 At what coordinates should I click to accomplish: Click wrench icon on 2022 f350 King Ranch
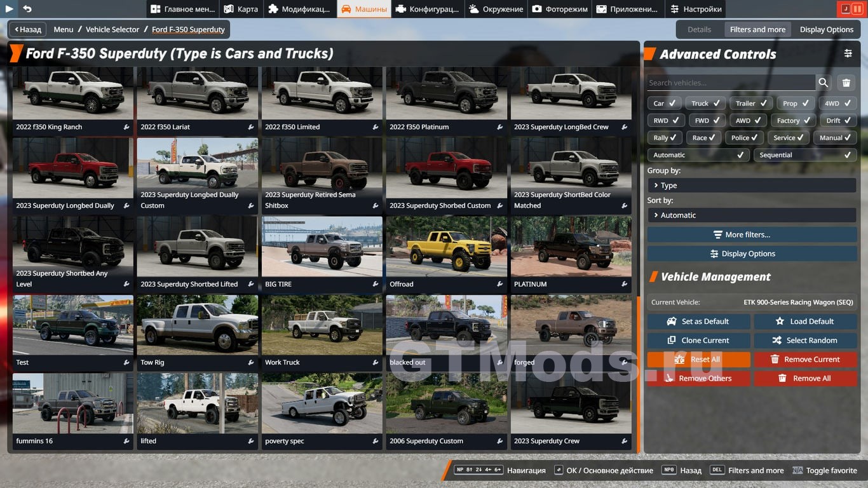[x=126, y=127]
